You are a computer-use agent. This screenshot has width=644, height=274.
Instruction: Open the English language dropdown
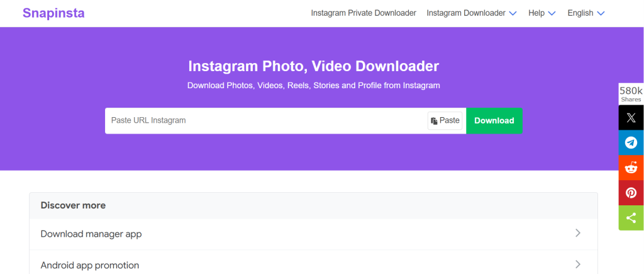(586, 13)
